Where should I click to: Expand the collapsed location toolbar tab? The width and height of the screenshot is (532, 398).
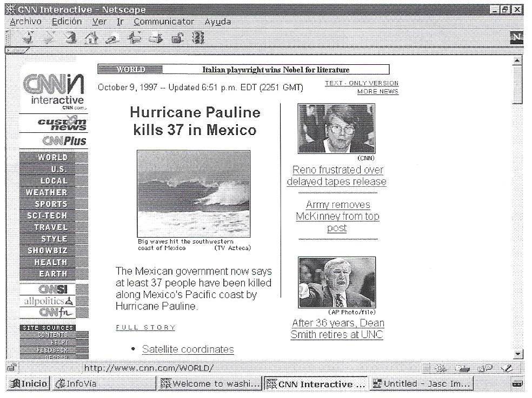(x=17, y=50)
